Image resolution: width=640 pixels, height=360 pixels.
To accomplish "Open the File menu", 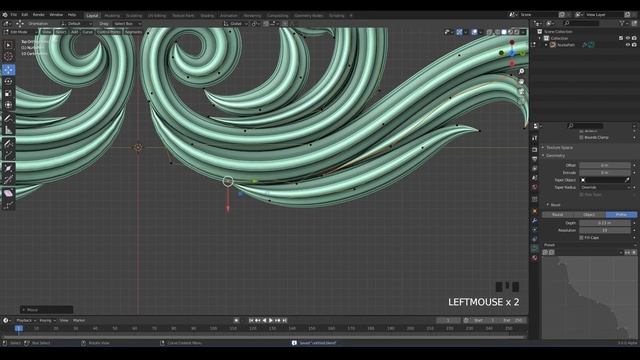I will click(14, 15).
